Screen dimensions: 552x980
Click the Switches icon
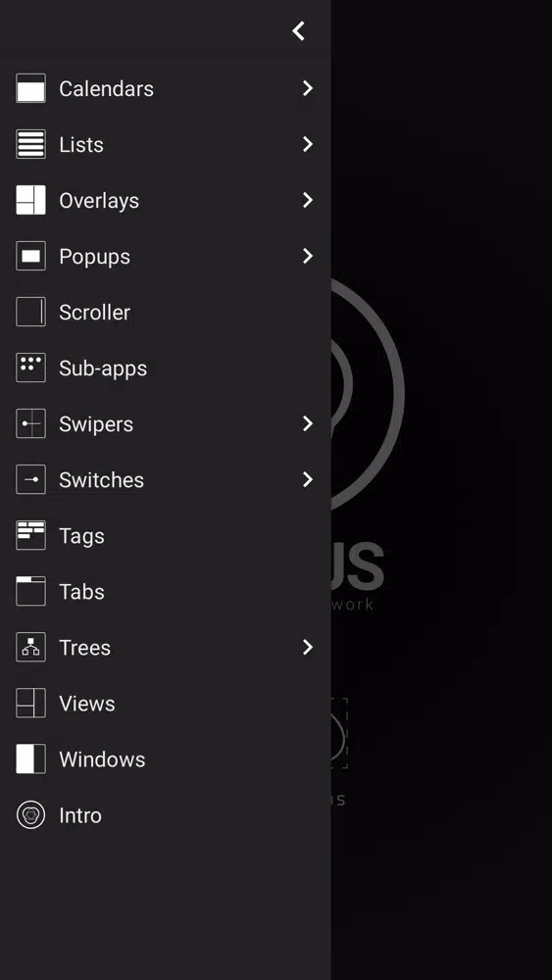[x=30, y=480]
